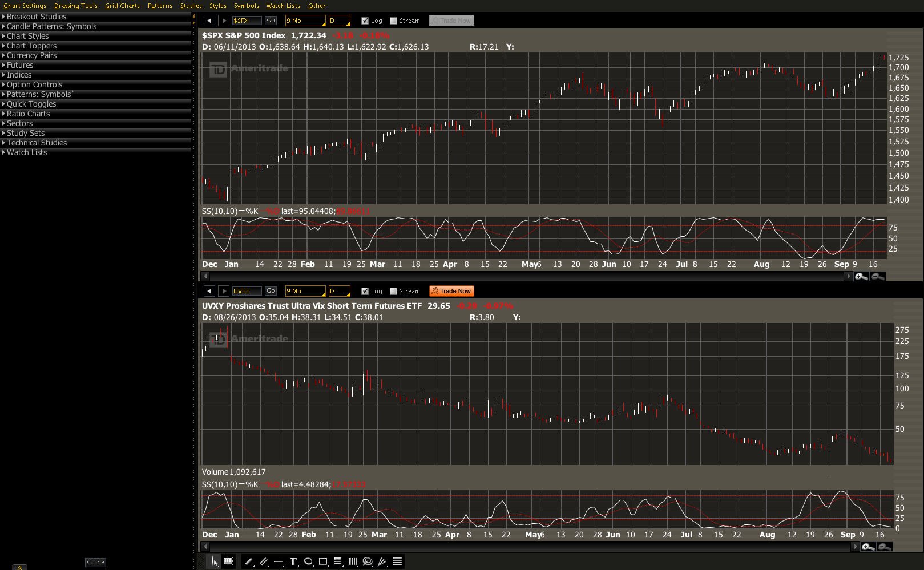The image size is (924, 570).
Task: Select the trendline drawing tool
Action: (249, 561)
